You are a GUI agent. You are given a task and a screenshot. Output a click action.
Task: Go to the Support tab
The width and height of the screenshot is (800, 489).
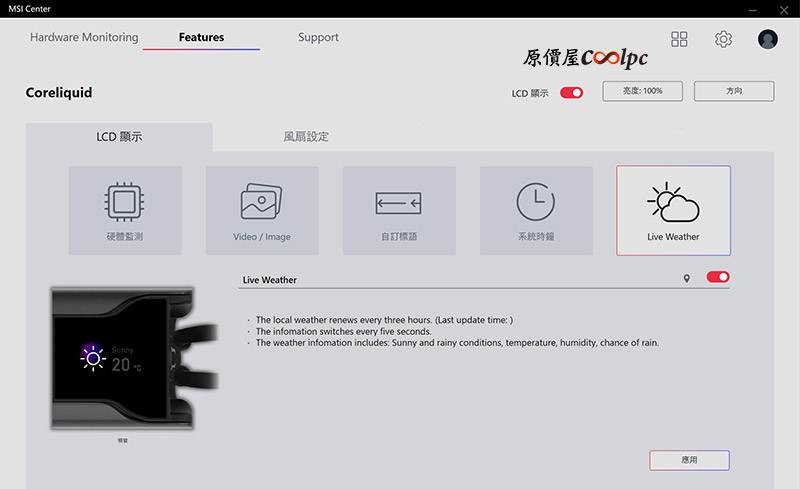tap(318, 37)
